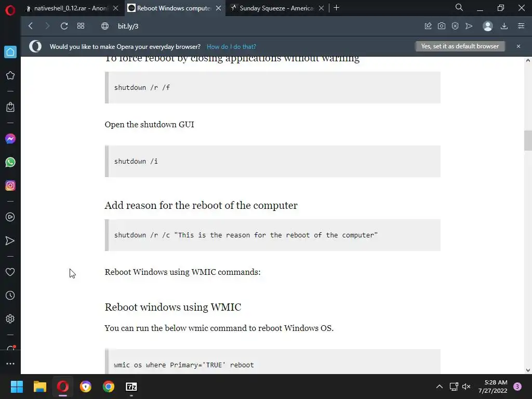Open WhatsApp in the sidebar
Viewport: 532px width, 399px height.
10,162
